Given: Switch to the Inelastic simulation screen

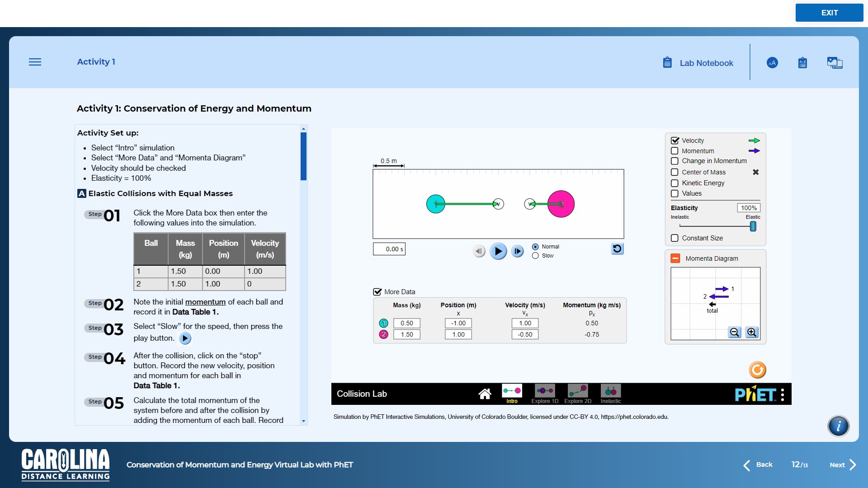Looking at the screenshot, I should click(x=611, y=391).
